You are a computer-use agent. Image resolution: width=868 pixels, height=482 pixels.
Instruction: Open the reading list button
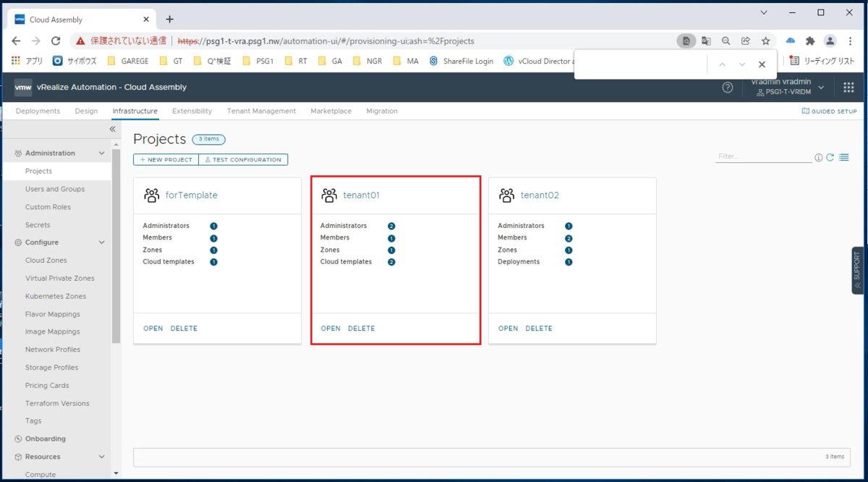click(x=822, y=62)
